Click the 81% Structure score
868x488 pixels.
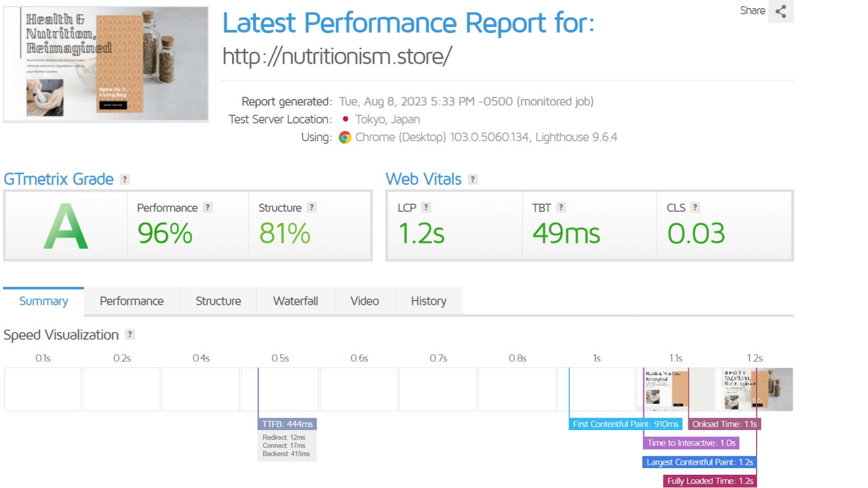[x=285, y=234]
